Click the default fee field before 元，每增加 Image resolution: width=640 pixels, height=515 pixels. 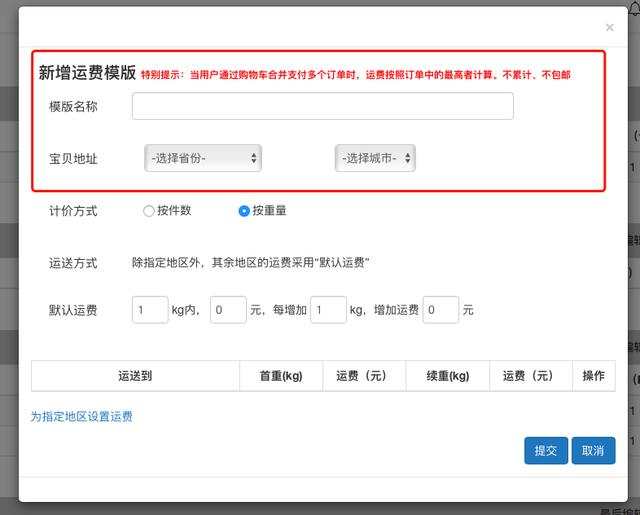[228, 310]
